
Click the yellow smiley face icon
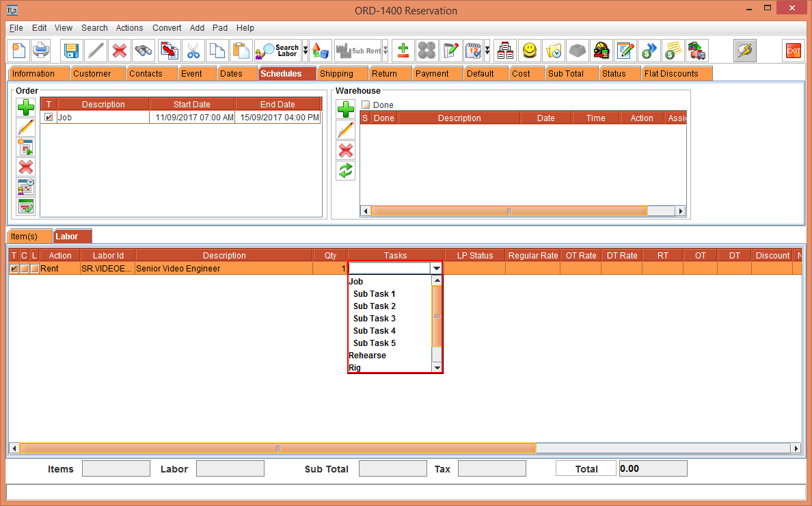tap(529, 51)
